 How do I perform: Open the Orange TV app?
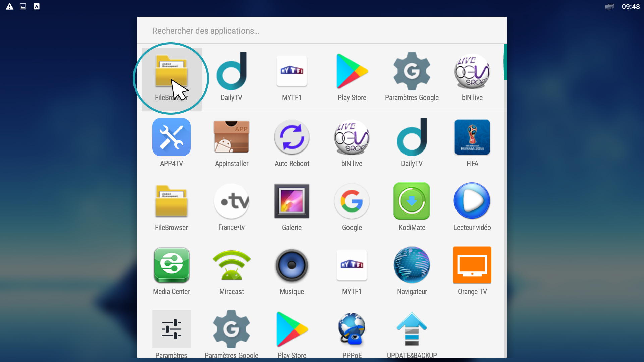point(472,271)
